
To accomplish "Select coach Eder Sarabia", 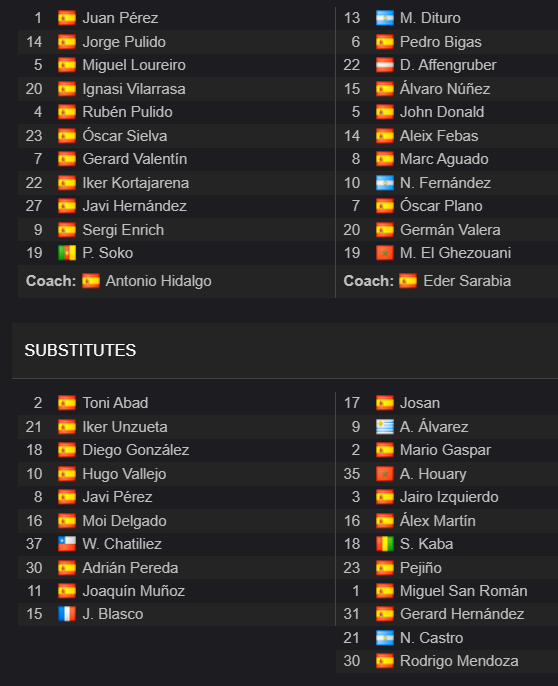I will coord(467,281).
